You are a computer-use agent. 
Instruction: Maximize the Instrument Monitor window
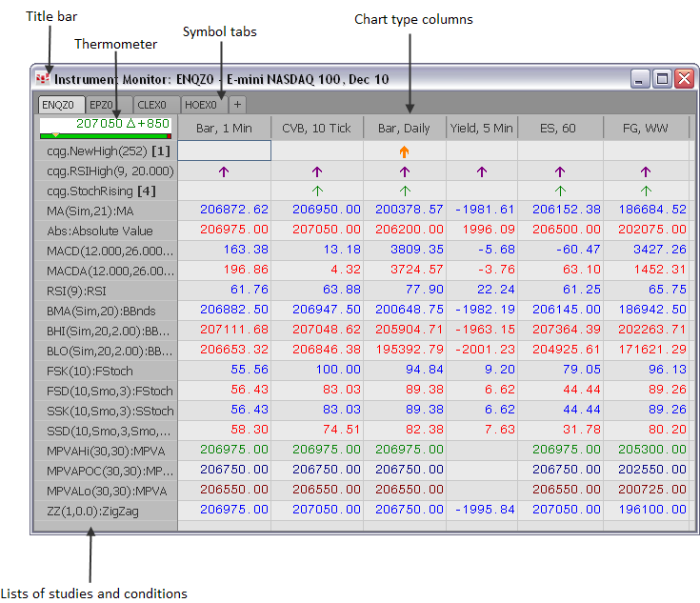click(x=662, y=79)
